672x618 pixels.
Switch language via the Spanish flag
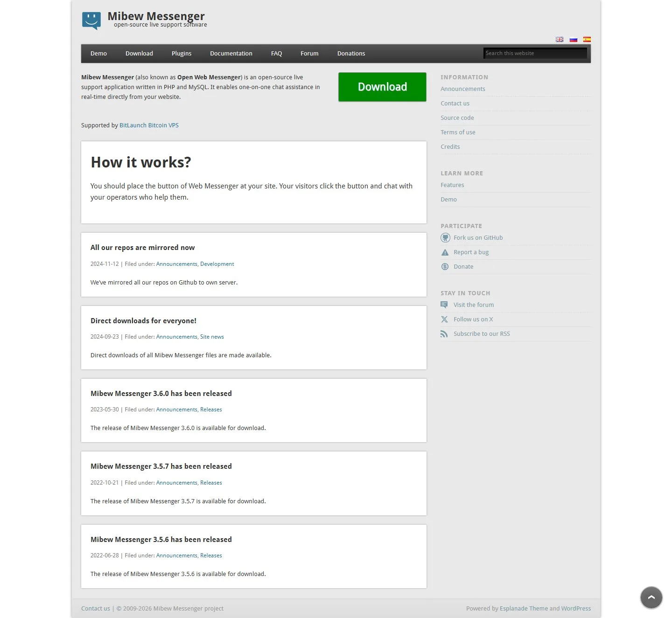[587, 40]
